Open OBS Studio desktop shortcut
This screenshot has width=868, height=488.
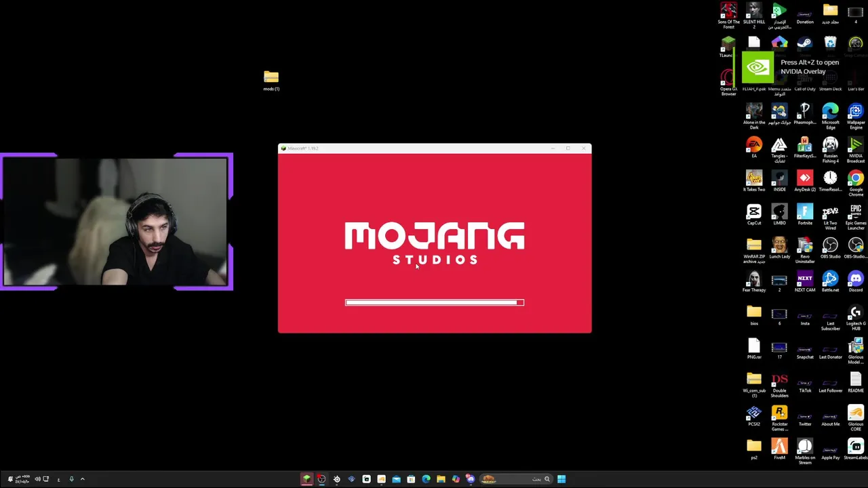pyautogui.click(x=830, y=248)
